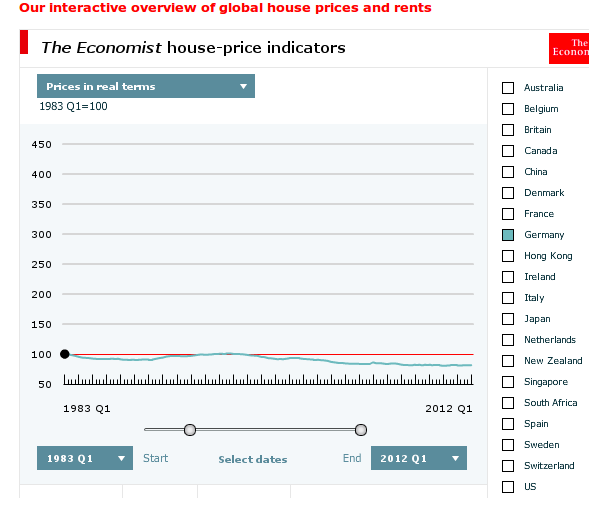
Task: Click the Select dates label
Action: pyautogui.click(x=253, y=460)
